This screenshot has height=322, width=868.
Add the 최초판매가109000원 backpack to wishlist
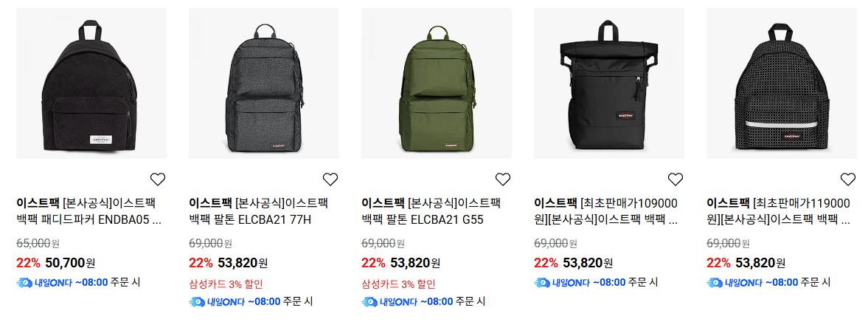click(x=676, y=179)
